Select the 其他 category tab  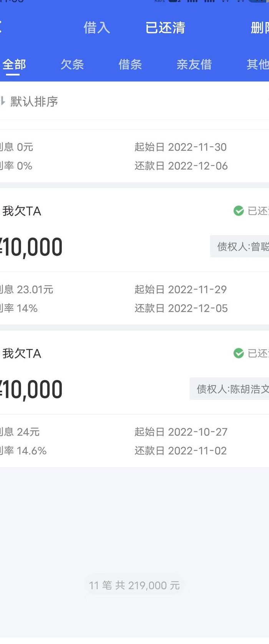click(x=258, y=64)
